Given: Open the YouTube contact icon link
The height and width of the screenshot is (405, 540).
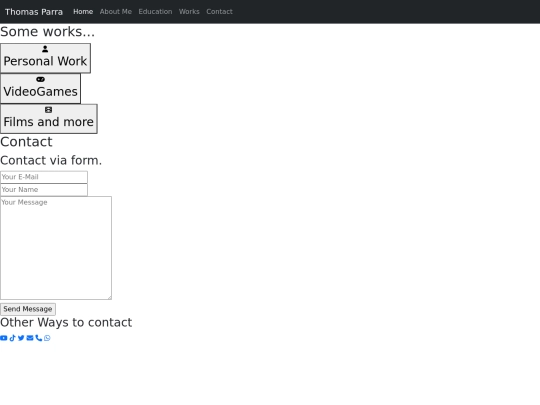Looking at the screenshot, I should click(4, 338).
